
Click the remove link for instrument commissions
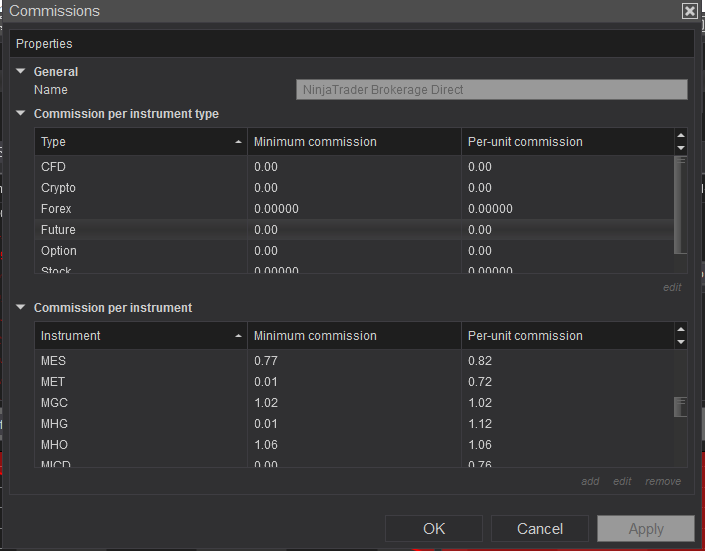coord(663,482)
